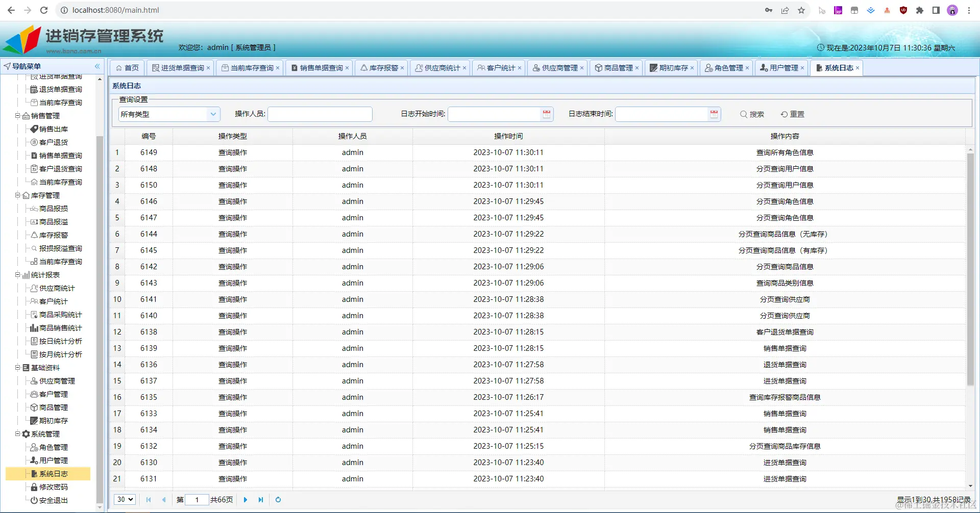This screenshot has width=980, height=513.
Task: Go to previous page of log results
Action: tap(164, 500)
